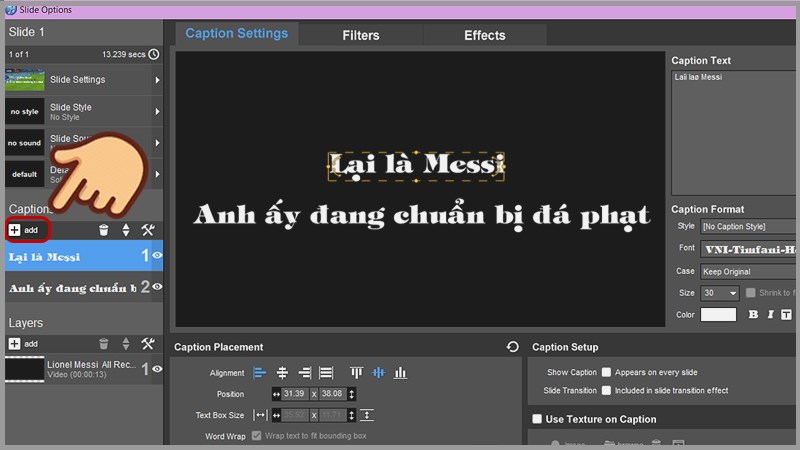
Task: Expand the Slide Style arrow
Action: [157, 112]
